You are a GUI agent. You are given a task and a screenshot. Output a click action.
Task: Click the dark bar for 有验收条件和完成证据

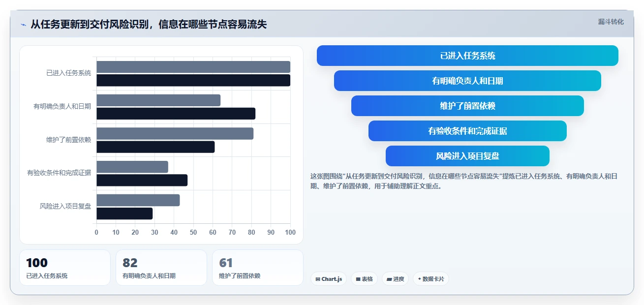tap(142, 180)
